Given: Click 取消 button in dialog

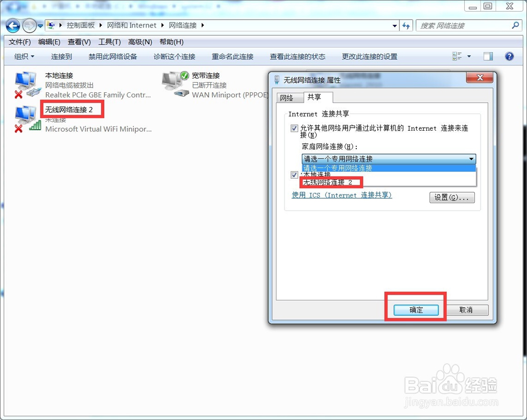Looking at the screenshot, I should 466,310.
